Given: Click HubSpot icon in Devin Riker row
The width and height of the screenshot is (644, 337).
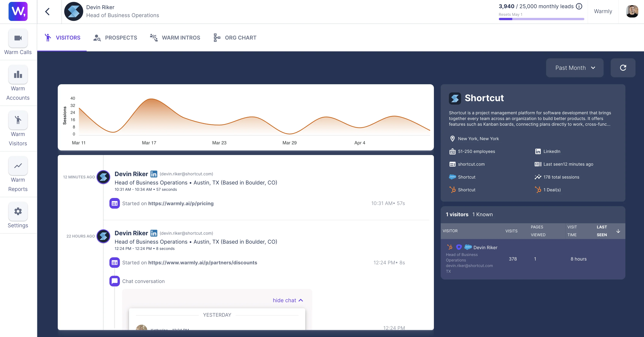Looking at the screenshot, I should pos(449,247).
